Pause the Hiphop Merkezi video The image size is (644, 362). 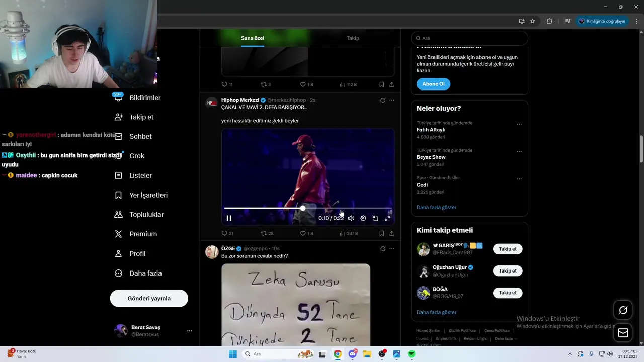[229, 218]
